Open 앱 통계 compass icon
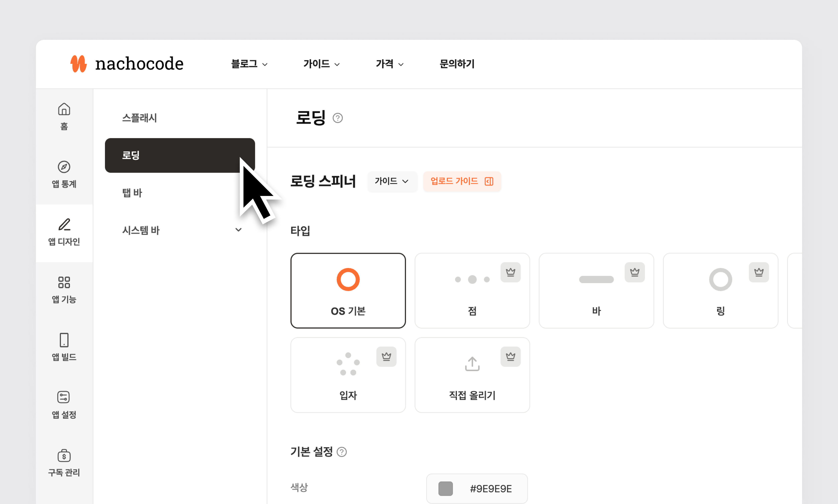 [64, 167]
